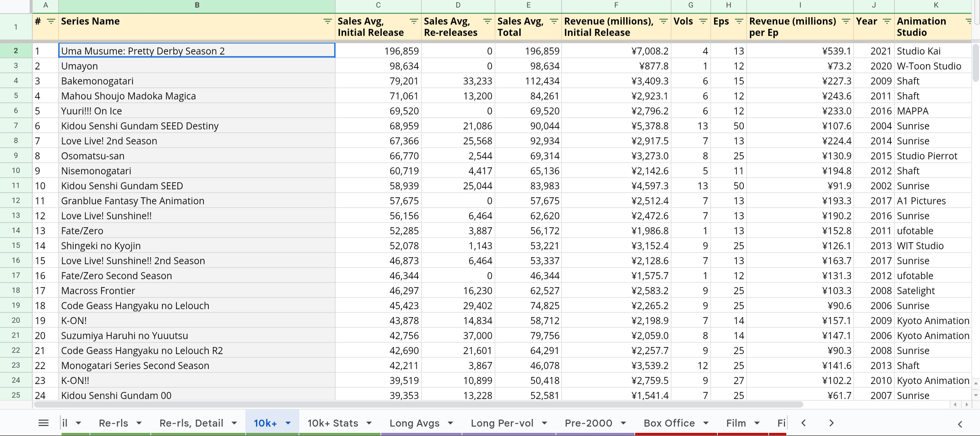Open Long Avgs tab dropdown arrow
The height and width of the screenshot is (436, 980).
tap(450, 423)
